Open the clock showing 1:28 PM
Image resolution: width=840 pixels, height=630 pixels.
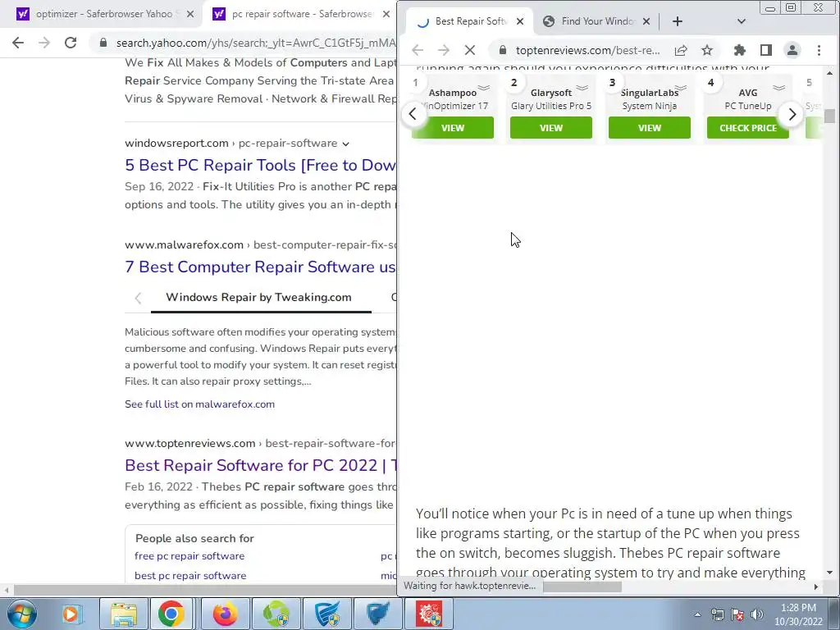[x=798, y=614]
